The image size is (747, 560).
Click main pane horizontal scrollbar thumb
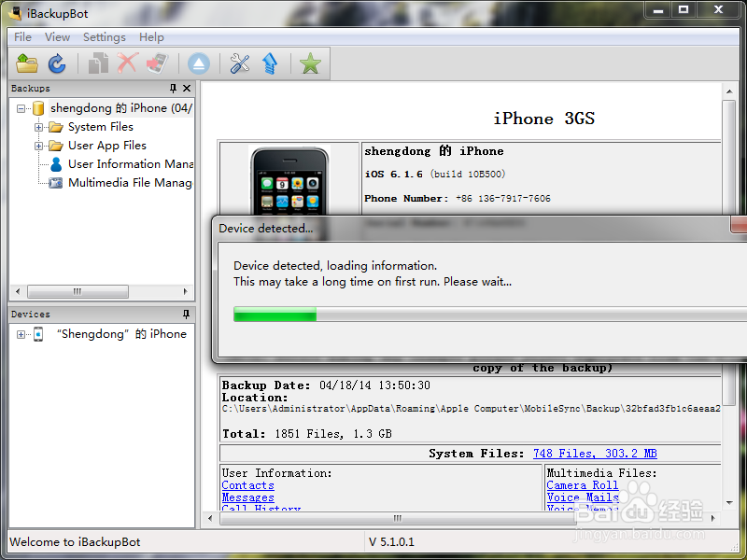398,518
